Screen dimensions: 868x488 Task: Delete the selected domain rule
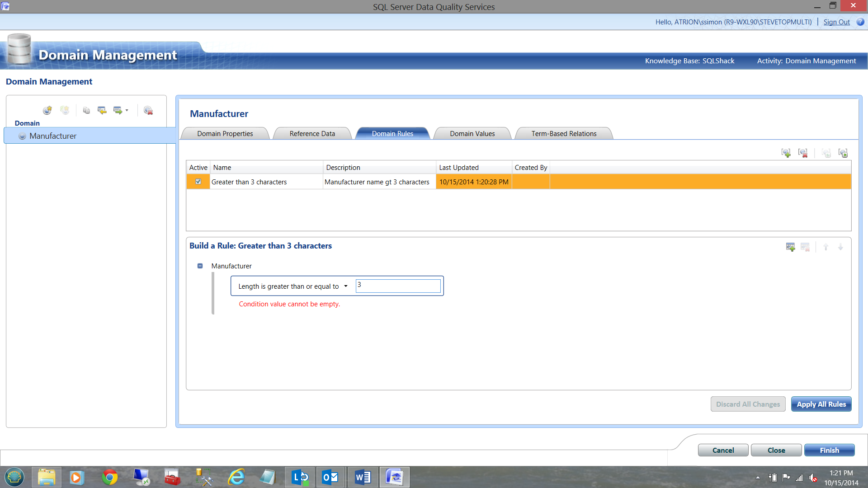[803, 153]
